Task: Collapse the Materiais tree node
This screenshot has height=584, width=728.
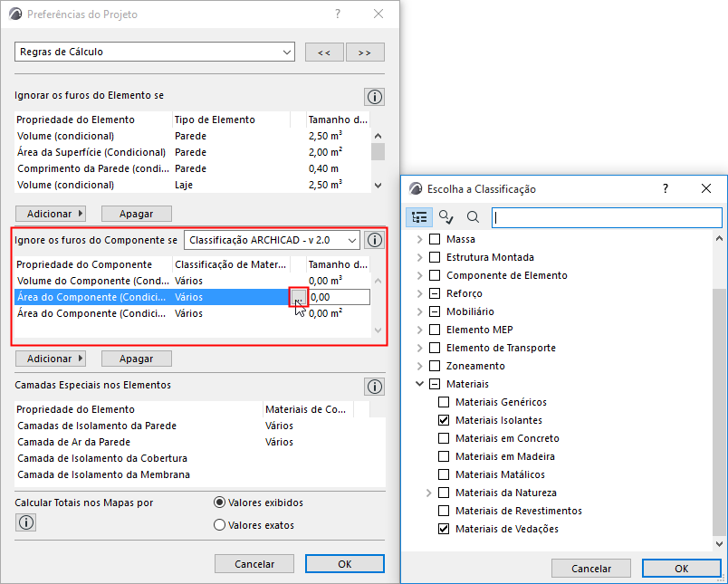Action: [x=420, y=384]
